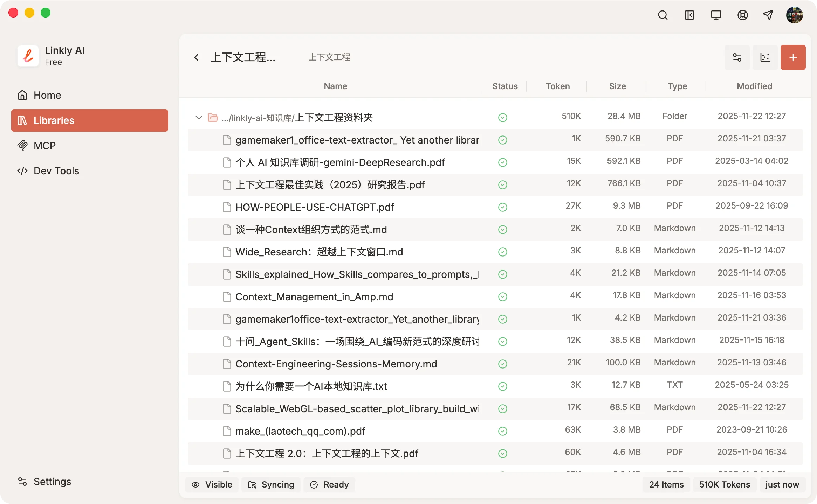Collapse the 上下文工程资料夹 folder chevron

[x=199, y=118]
